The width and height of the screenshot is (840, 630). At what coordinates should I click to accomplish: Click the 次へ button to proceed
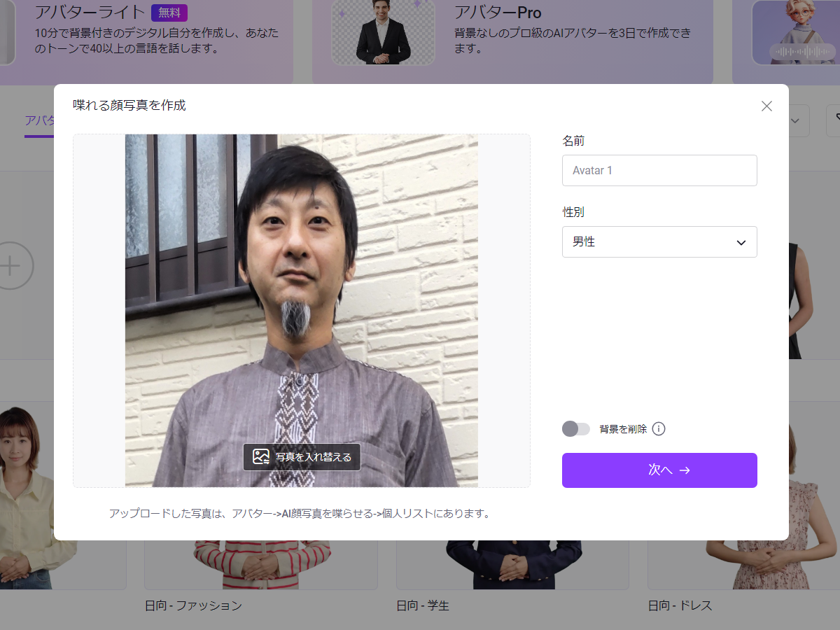coord(659,470)
